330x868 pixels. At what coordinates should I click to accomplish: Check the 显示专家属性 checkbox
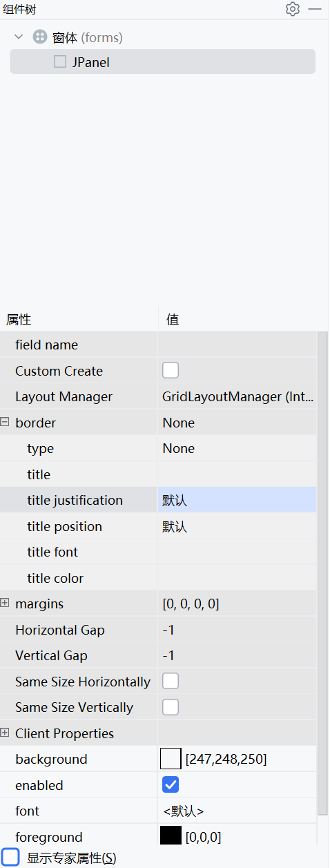10,858
